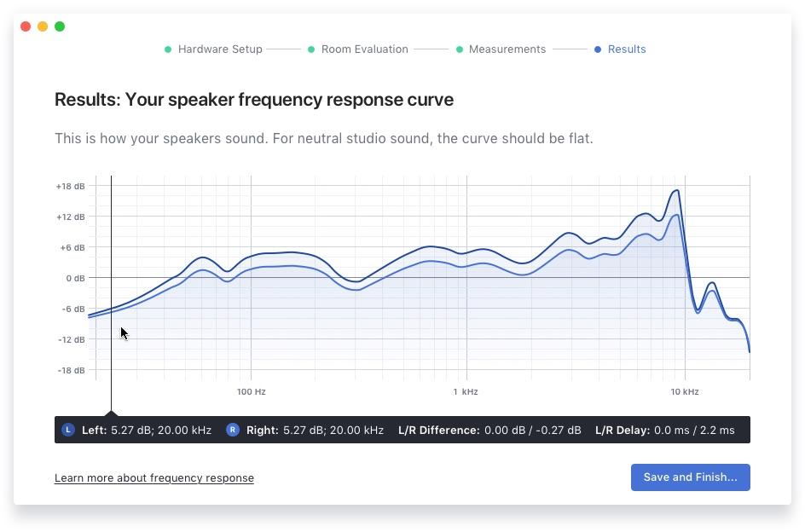Click the 1 kHz frequency axis label
Screen dimensions: 805x532
tap(465, 392)
